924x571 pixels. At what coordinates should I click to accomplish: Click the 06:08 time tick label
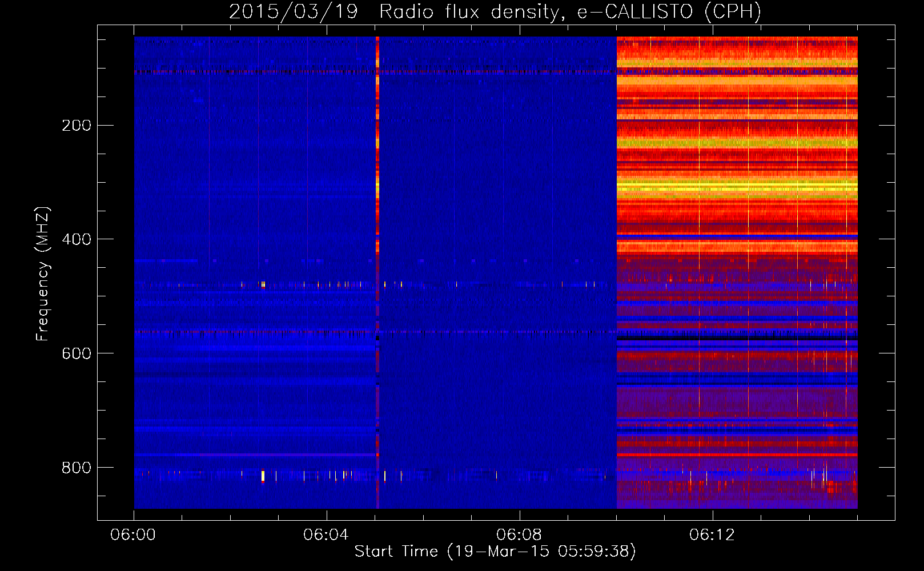pyautogui.click(x=519, y=535)
